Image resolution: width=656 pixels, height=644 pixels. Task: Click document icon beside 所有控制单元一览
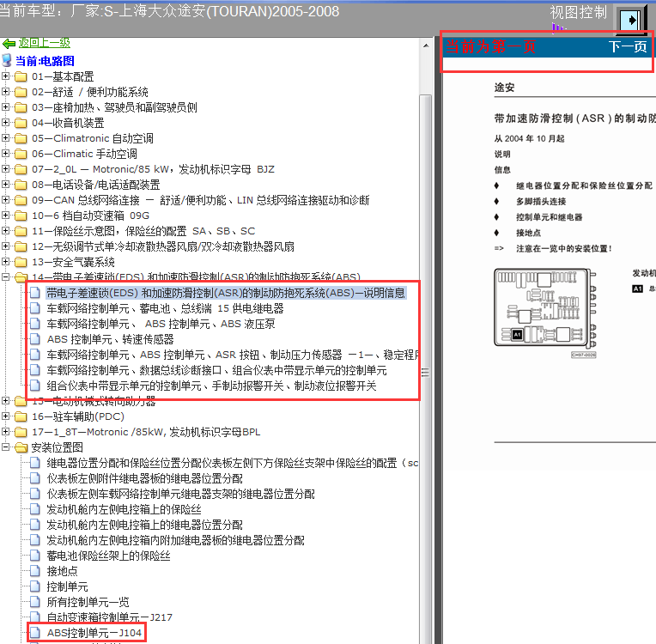(x=35, y=602)
